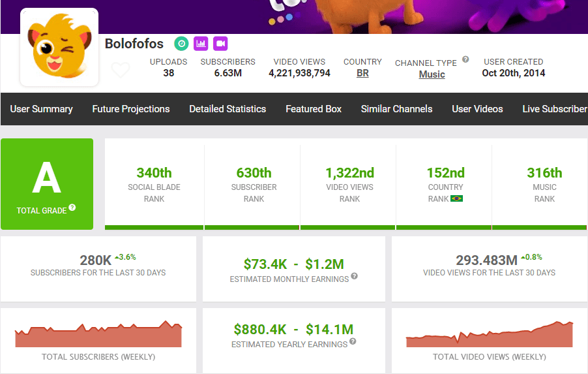Open the Total Grade help icon
The height and width of the screenshot is (374, 588).
(x=72, y=208)
